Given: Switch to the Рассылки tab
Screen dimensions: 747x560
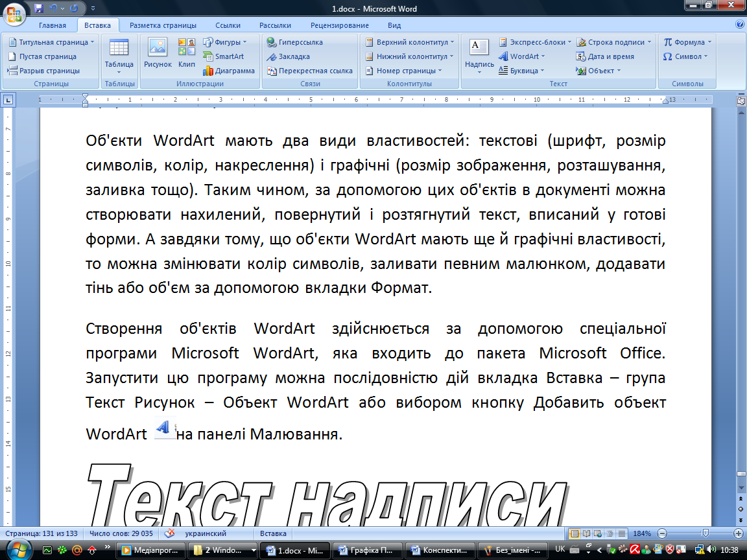Looking at the screenshot, I should [275, 25].
